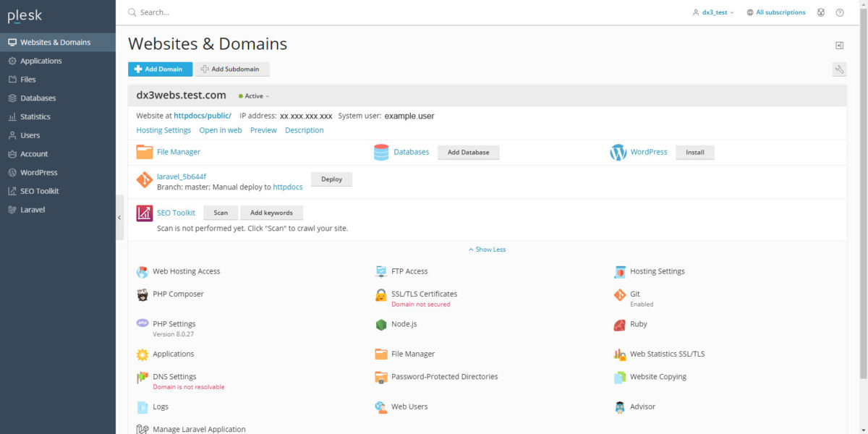This screenshot has width=868, height=434.
Task: Collapse tools using Show Less link
Action: click(x=487, y=249)
